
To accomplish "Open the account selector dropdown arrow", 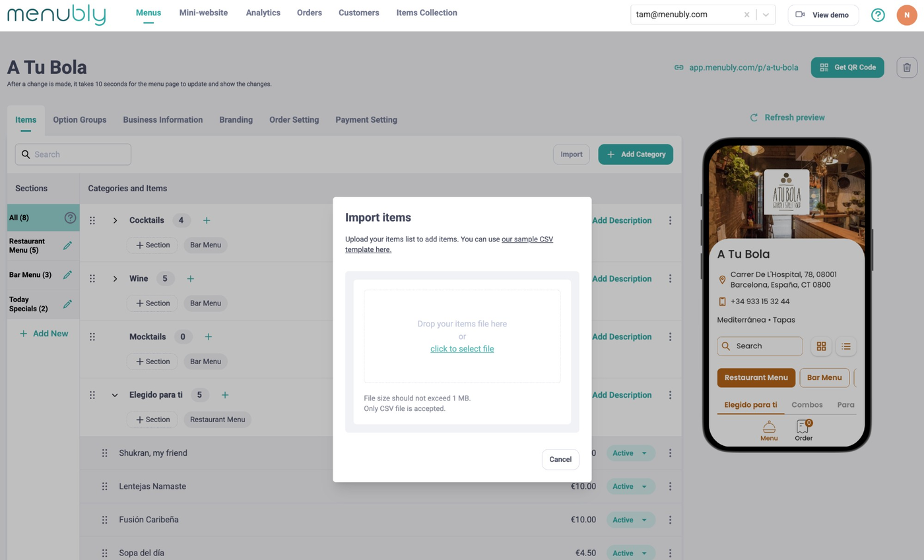I will pos(766,15).
